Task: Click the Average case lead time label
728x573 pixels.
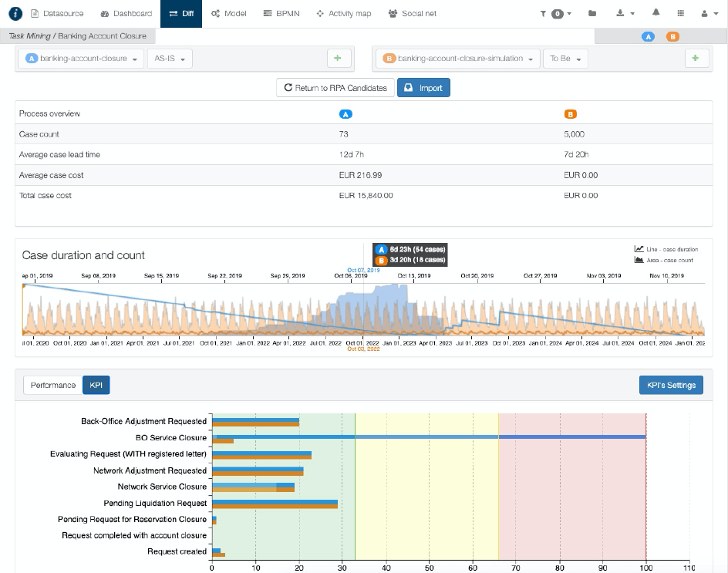Action: pos(59,155)
